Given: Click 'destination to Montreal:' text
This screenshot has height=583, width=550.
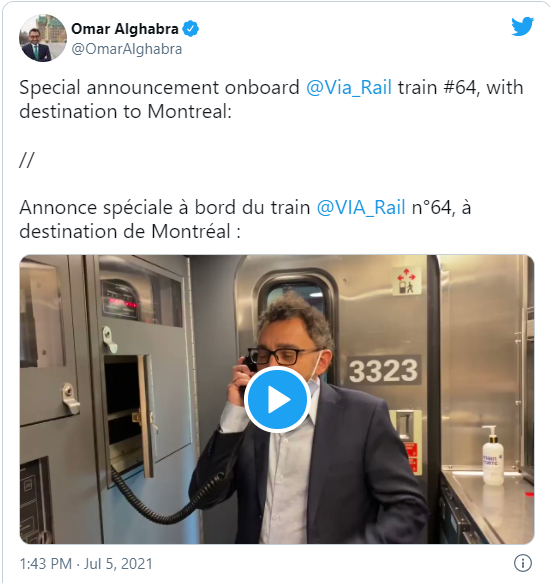Looking at the screenshot, I should click(x=125, y=111).
